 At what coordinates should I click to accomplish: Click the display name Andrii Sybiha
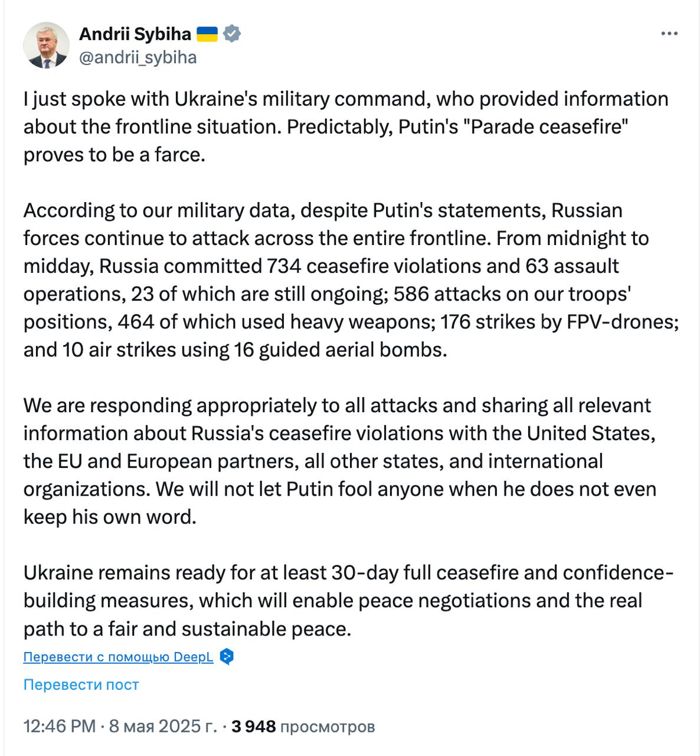[135, 34]
